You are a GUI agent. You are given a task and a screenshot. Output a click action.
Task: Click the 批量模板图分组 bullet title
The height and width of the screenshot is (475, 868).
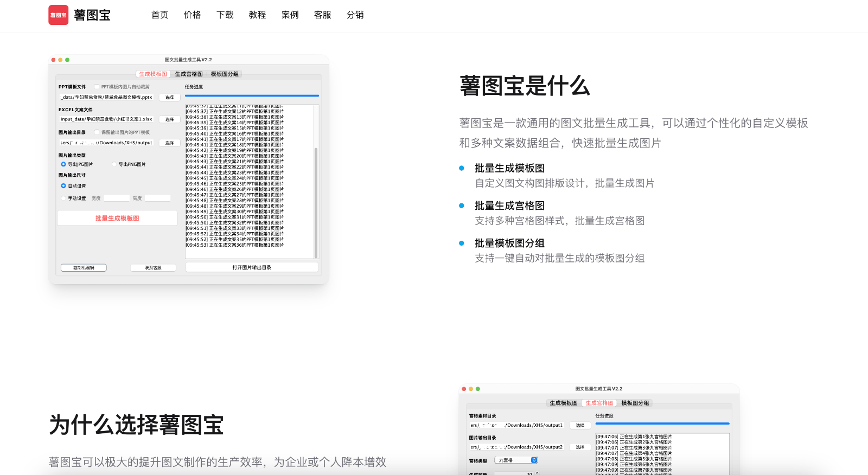click(x=509, y=243)
